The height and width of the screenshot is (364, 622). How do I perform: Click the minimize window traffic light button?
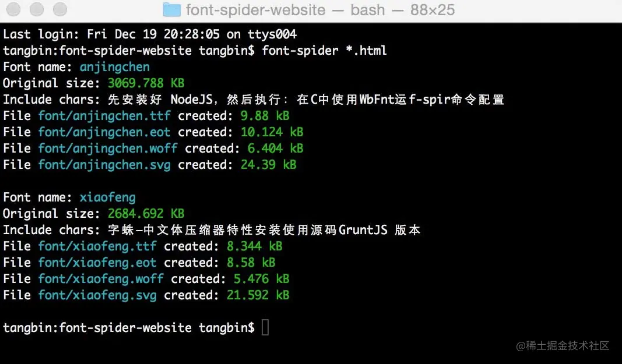[37, 9]
